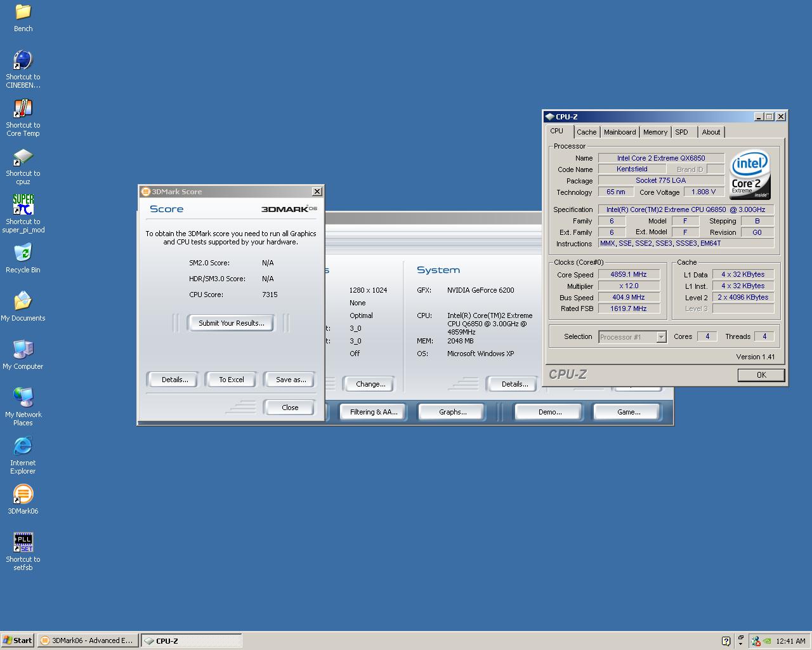812x650 pixels.
Task: Minimize the CPU-Z window
Action: [759, 117]
